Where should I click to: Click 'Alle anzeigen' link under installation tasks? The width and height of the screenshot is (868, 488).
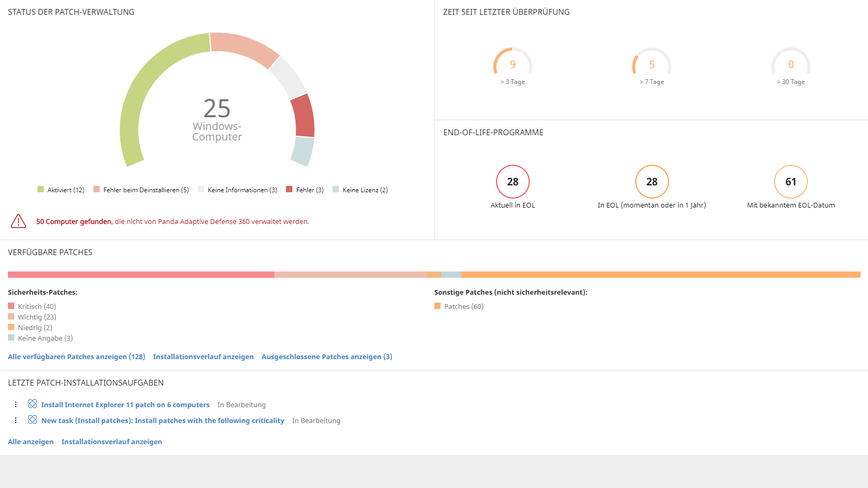coord(31,442)
